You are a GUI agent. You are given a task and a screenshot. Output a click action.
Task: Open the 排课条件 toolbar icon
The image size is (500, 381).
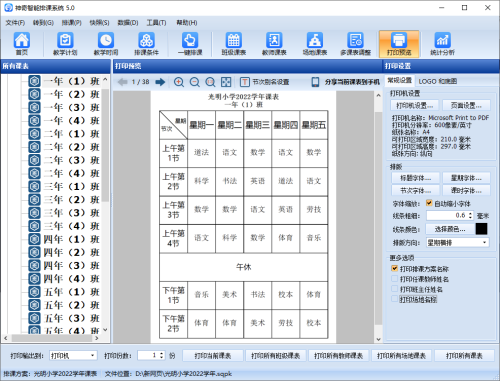tap(146, 44)
